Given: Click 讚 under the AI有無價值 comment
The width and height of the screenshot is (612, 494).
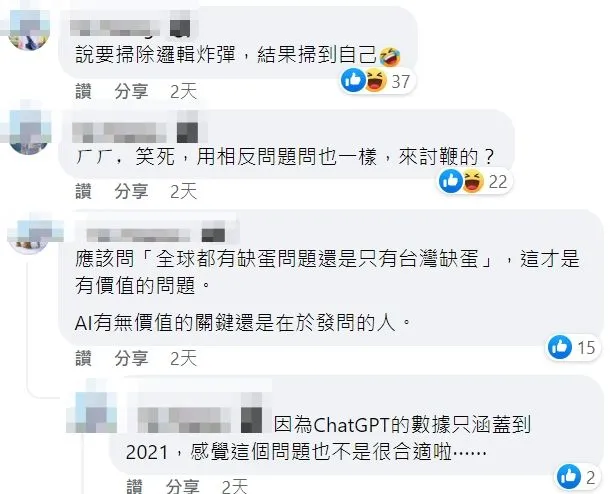Looking at the screenshot, I should click(84, 358).
